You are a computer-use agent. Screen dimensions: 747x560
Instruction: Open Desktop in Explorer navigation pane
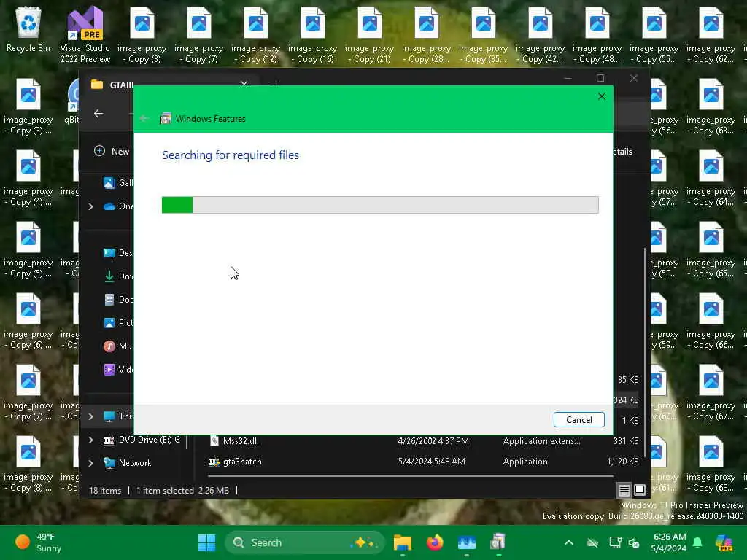[117, 253]
